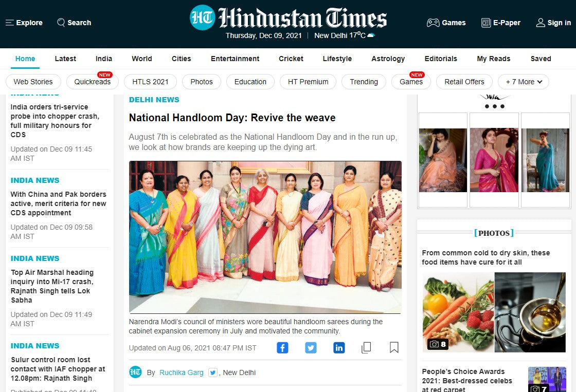Bookmark the National Handloom Day article
The image size is (576, 392).
point(394,348)
